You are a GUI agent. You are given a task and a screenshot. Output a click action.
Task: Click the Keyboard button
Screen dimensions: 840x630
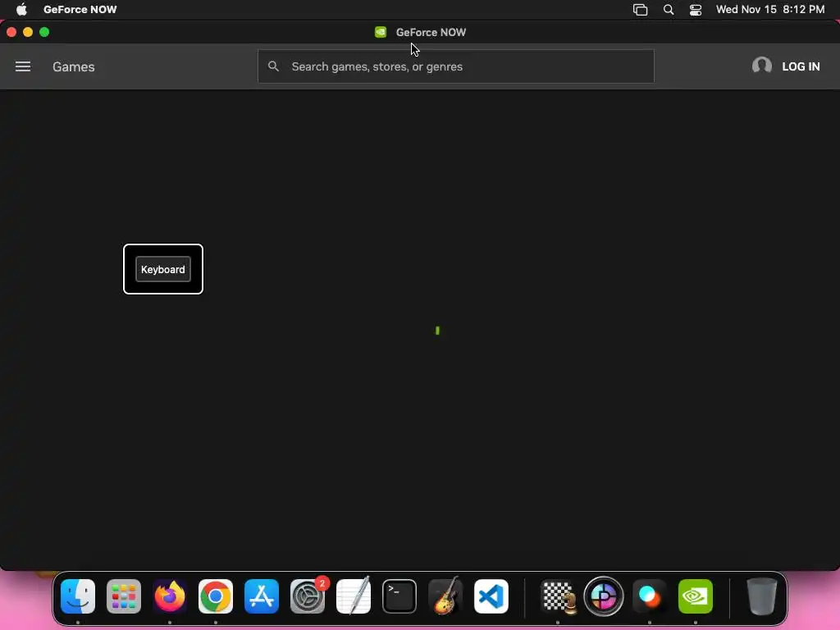(x=163, y=269)
